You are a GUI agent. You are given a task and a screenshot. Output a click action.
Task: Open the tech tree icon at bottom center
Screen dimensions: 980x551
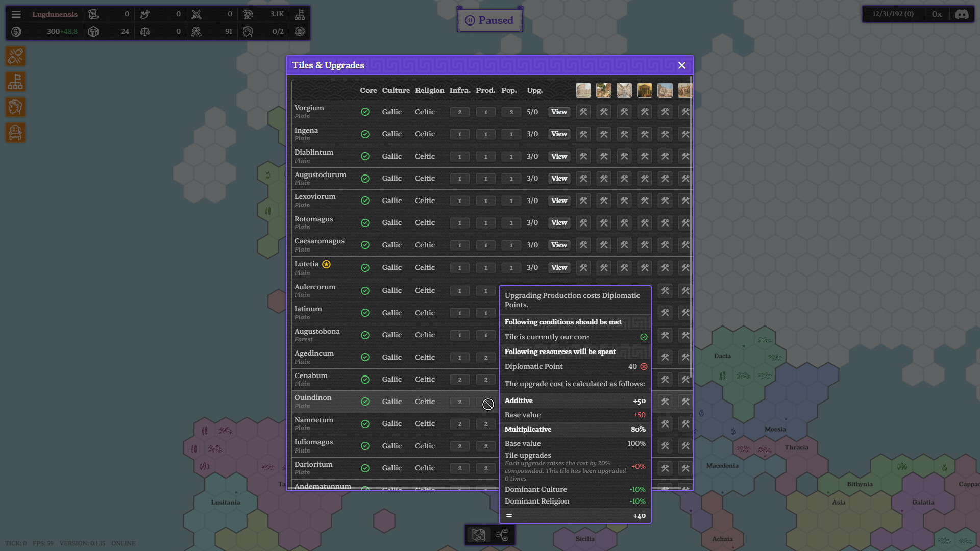[x=502, y=535]
